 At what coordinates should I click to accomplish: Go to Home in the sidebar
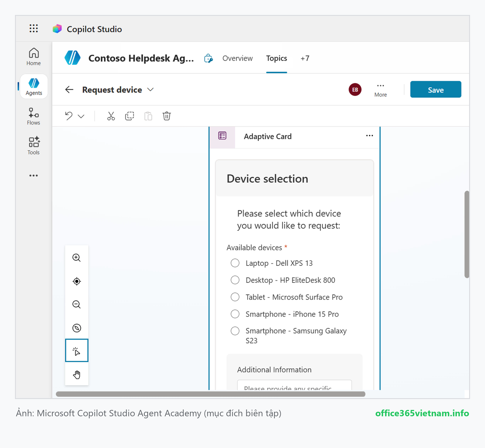[x=34, y=56]
